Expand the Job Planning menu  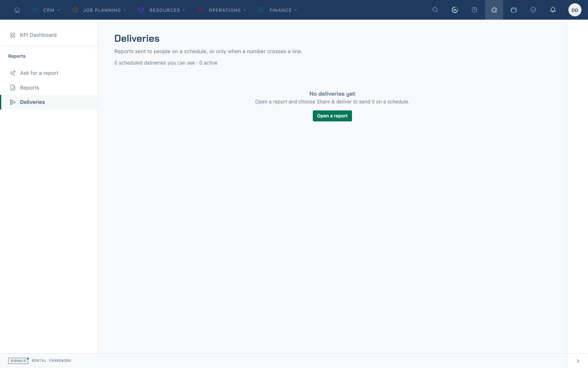pyautogui.click(x=99, y=10)
